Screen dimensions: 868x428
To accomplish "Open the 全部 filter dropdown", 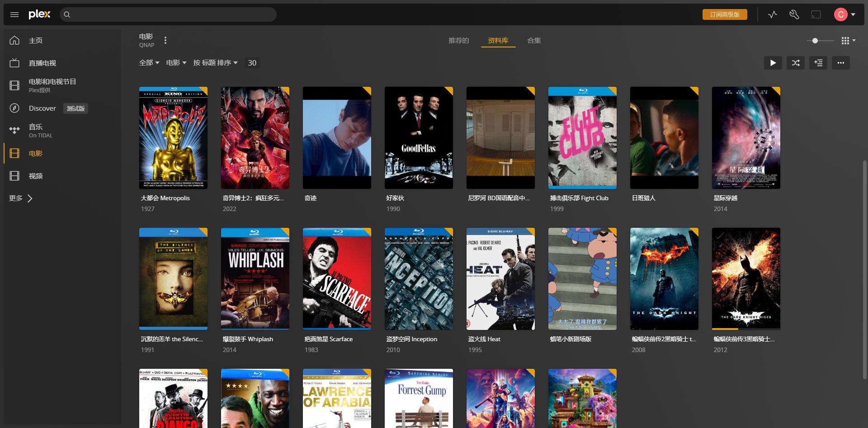I will (149, 63).
